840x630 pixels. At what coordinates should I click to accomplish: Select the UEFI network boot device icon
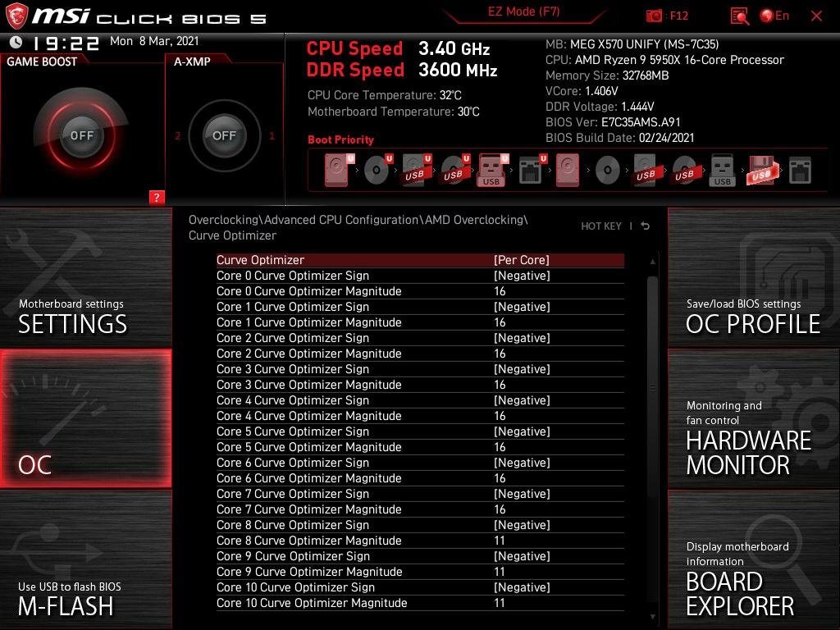(x=532, y=170)
